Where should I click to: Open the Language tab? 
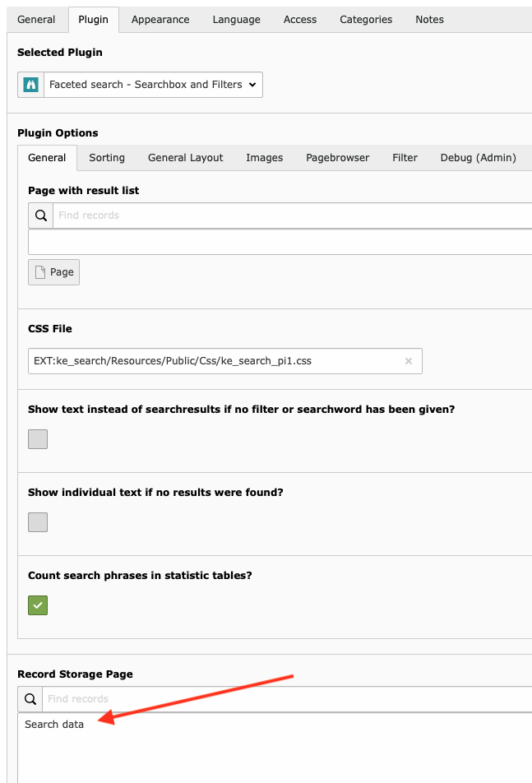236,20
